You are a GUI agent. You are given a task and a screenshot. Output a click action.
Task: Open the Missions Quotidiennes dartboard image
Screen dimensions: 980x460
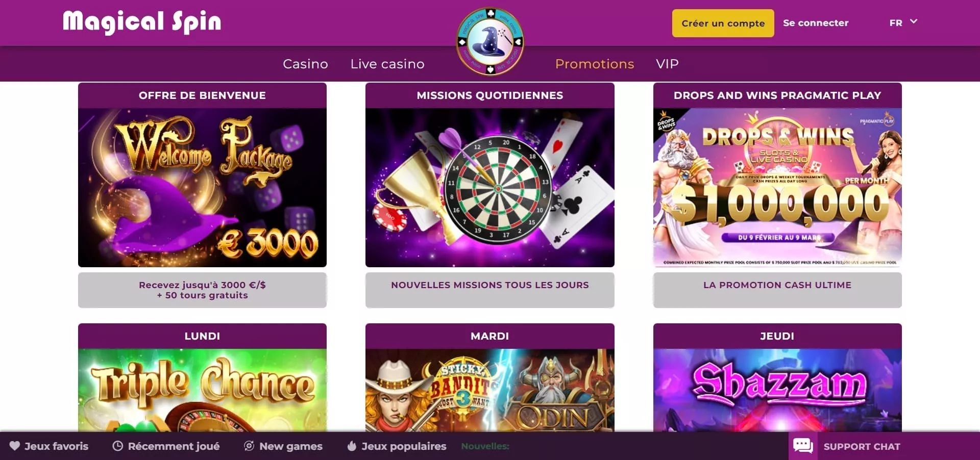point(490,187)
